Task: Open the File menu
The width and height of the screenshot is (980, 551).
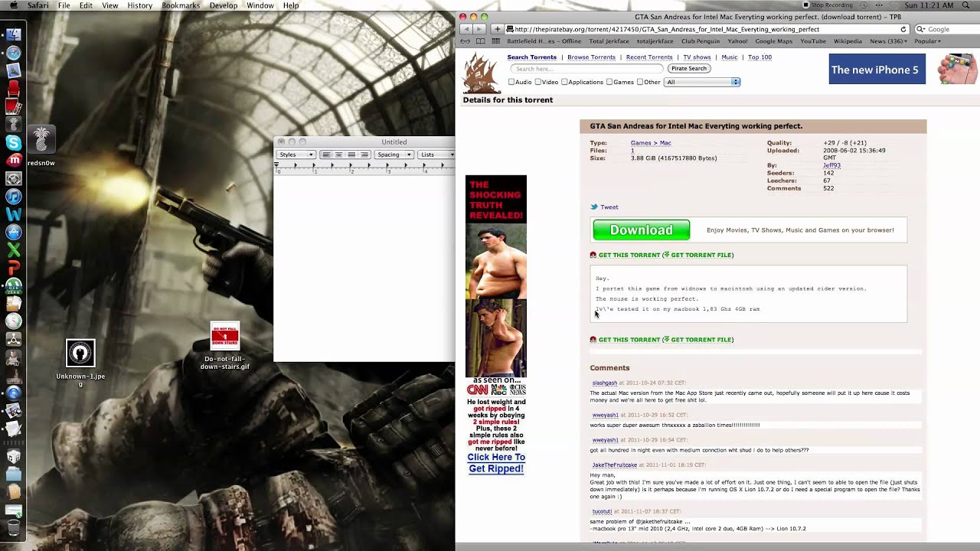Action: coord(64,5)
